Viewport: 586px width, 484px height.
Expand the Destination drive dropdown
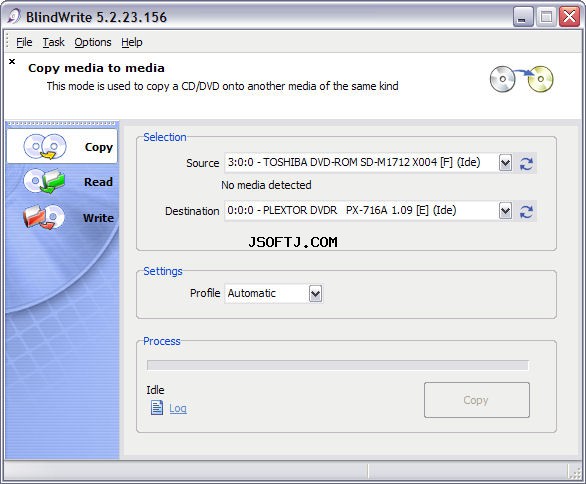505,211
